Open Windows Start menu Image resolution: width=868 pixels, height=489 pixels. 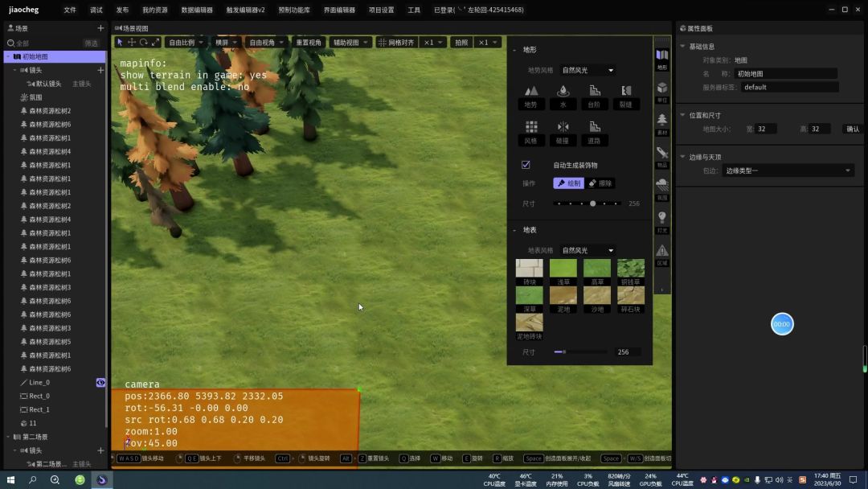click(x=10, y=479)
